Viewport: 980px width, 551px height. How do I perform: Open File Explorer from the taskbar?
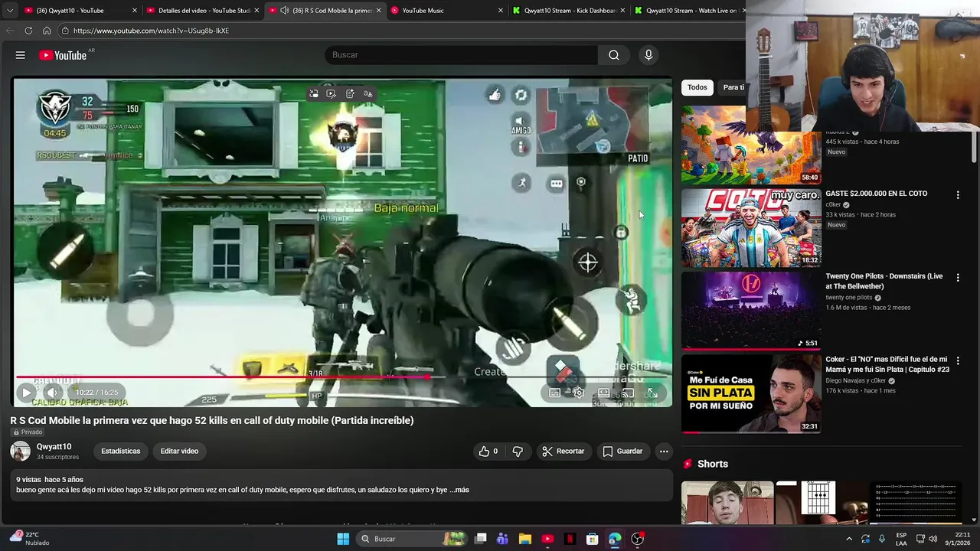tap(525, 539)
